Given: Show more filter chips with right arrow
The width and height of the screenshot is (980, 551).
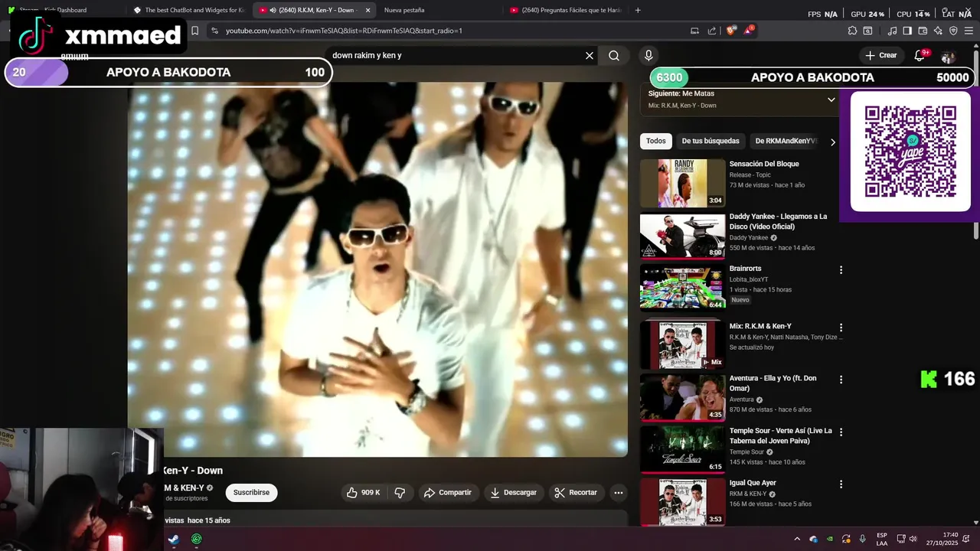Looking at the screenshot, I should point(832,142).
